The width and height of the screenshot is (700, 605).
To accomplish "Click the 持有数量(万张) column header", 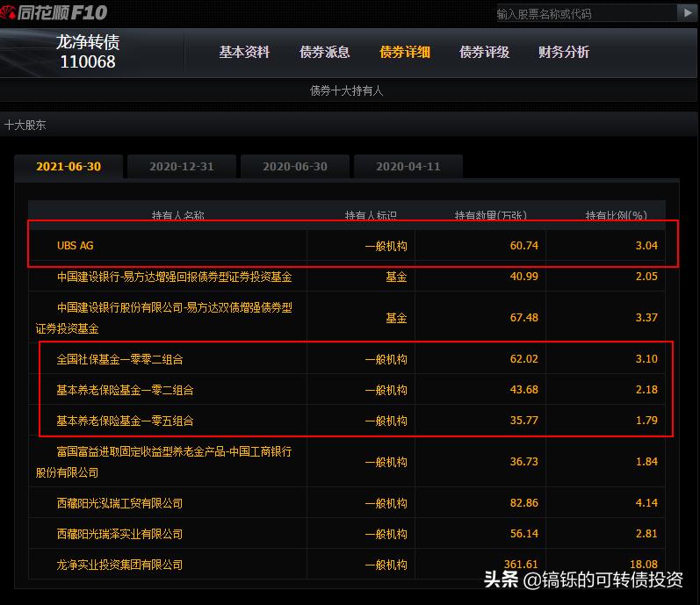I will (491, 215).
